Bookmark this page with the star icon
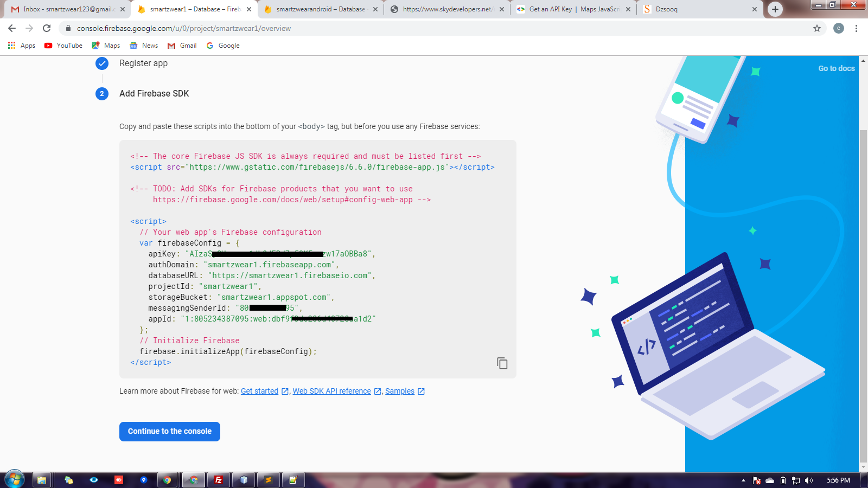This screenshot has width=868, height=488. click(817, 28)
